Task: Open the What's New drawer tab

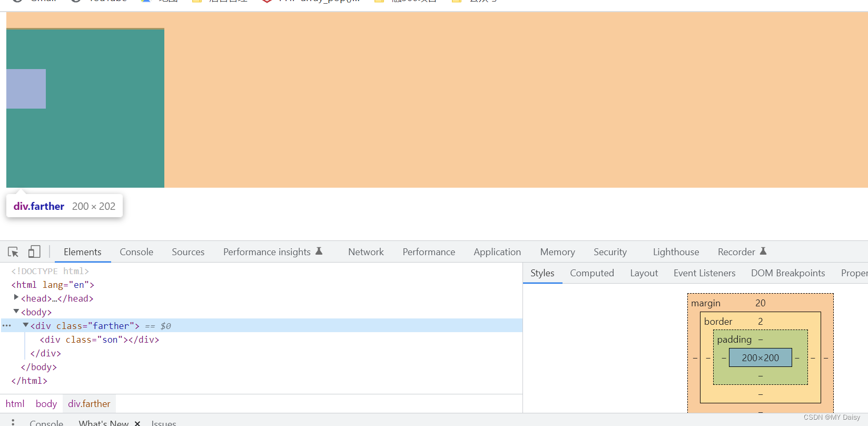Action: click(x=104, y=423)
